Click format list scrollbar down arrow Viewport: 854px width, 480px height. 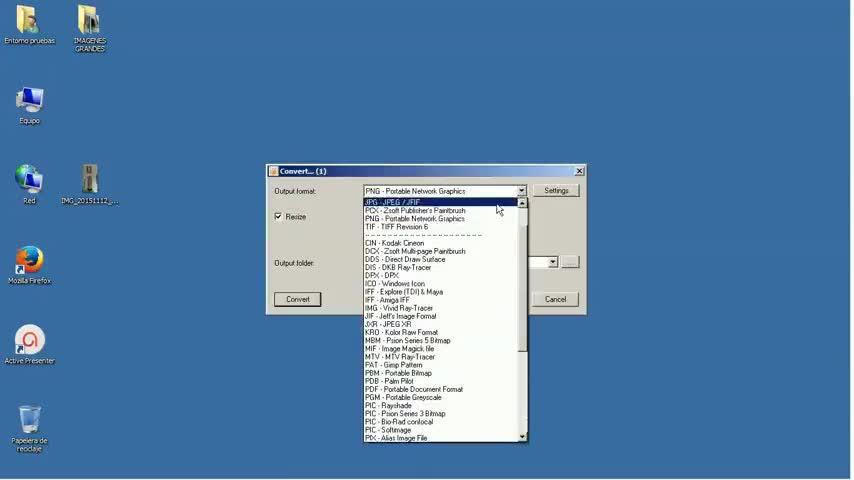pos(522,437)
